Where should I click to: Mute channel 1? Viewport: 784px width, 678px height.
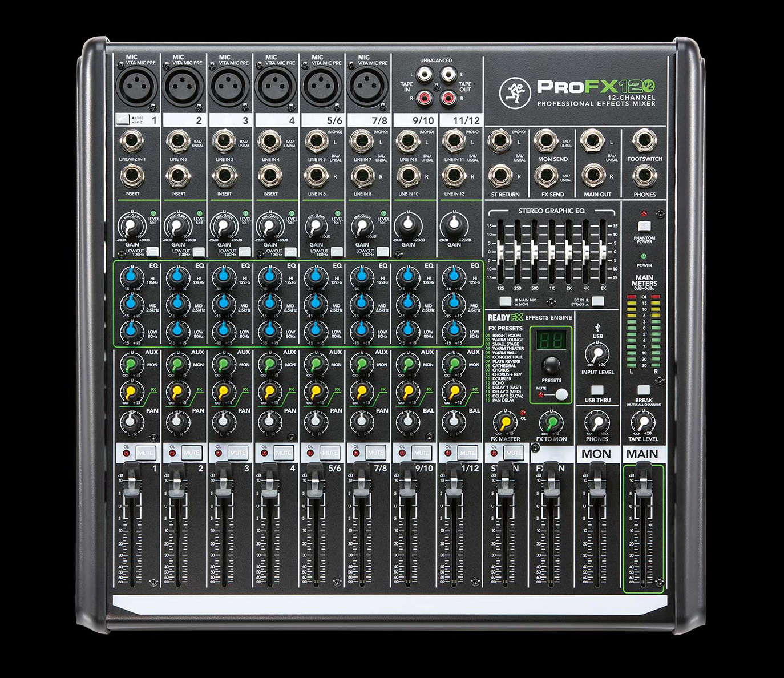146,453
